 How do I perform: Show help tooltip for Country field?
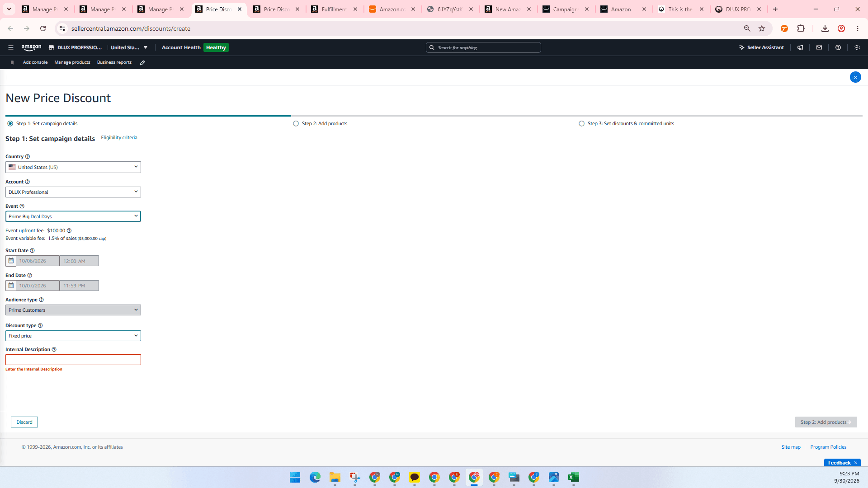click(x=28, y=157)
